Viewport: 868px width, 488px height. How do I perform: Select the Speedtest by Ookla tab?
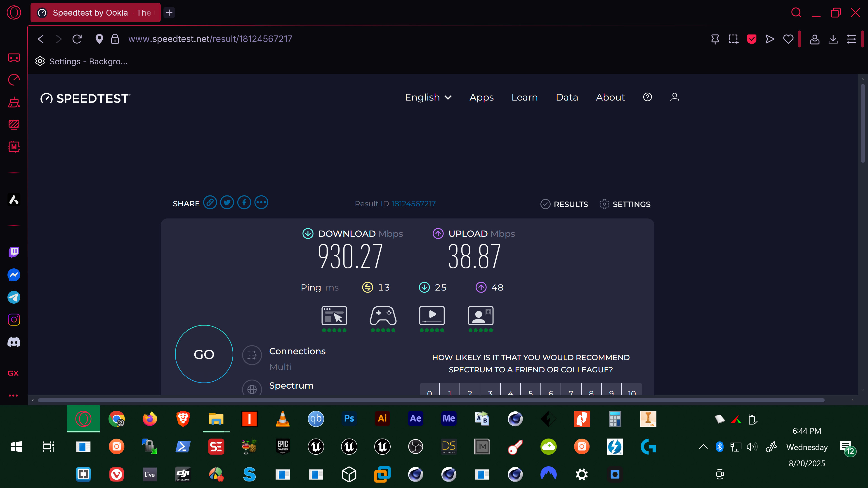pos(95,13)
